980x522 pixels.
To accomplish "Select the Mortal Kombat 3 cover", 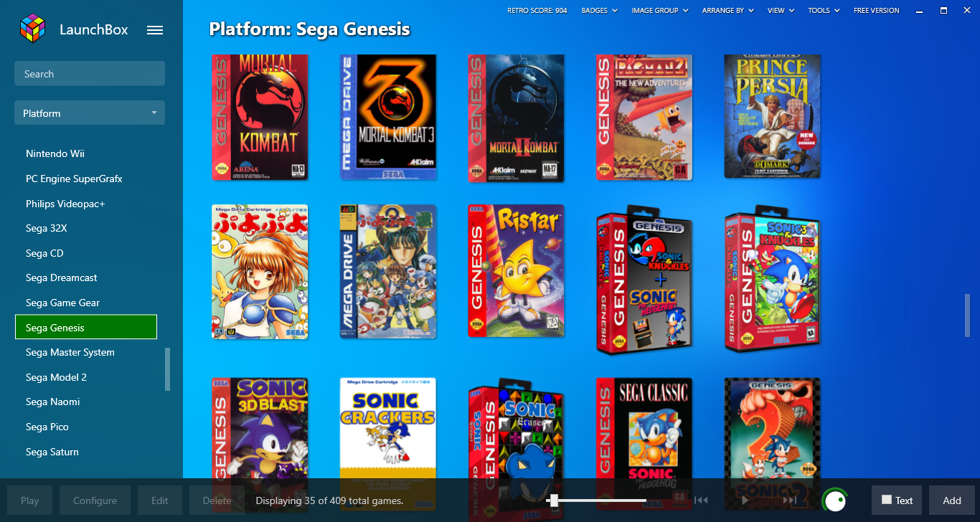I will click(x=388, y=117).
